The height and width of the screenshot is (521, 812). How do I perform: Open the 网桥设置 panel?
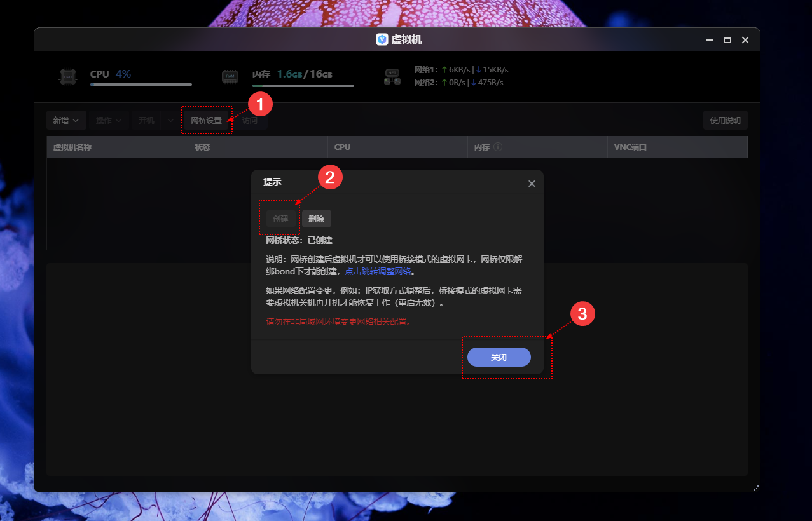pos(206,119)
